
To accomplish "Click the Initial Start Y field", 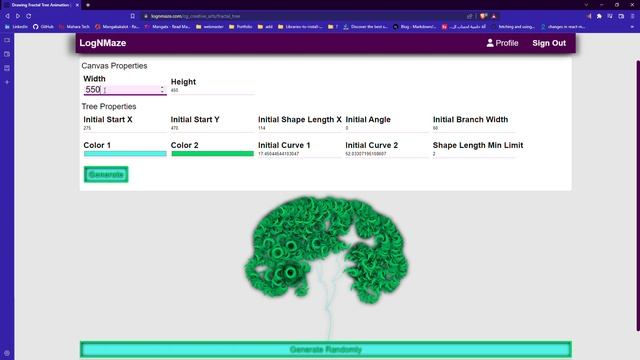I will (212, 128).
